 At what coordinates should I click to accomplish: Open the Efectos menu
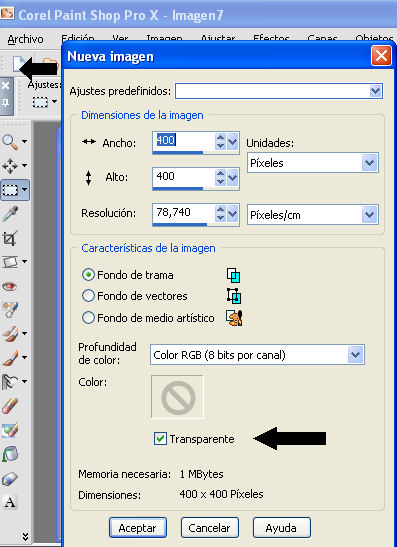tap(271, 38)
